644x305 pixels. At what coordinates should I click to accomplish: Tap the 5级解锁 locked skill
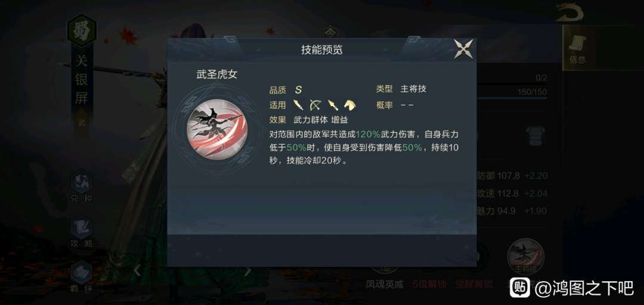pos(429,283)
